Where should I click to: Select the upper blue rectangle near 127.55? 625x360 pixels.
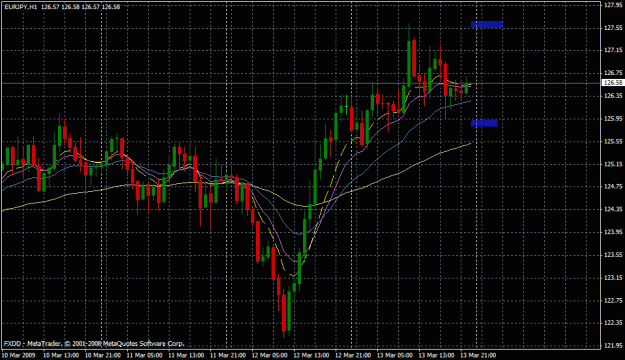[x=487, y=25]
